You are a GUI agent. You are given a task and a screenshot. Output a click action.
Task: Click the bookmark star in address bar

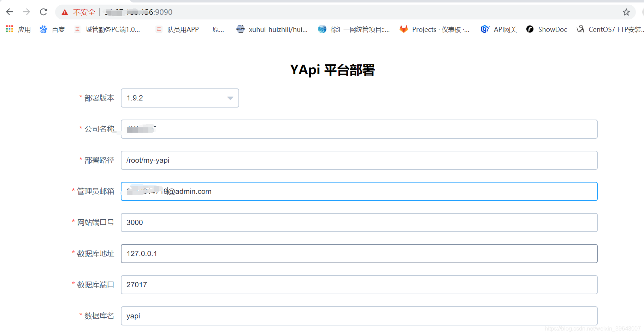pos(626,12)
